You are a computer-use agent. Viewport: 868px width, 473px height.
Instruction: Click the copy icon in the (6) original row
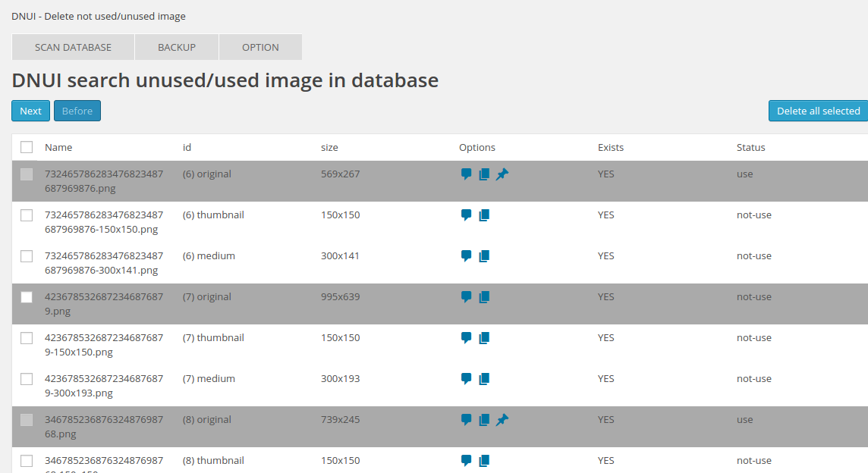484,174
